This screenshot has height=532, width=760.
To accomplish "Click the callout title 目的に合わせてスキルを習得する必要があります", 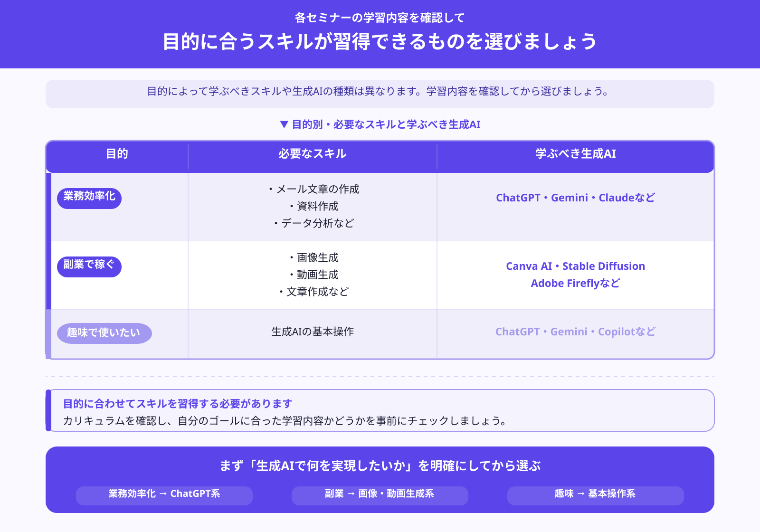I will tap(178, 404).
